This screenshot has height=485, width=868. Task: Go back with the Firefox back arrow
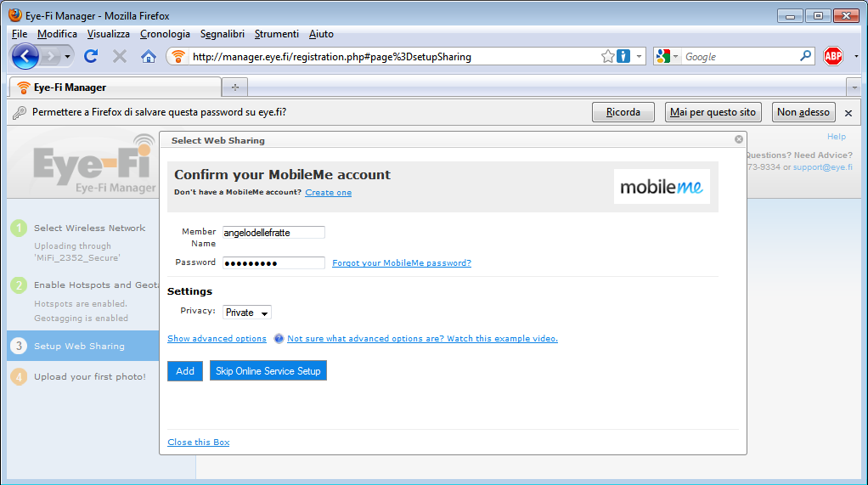click(x=25, y=56)
